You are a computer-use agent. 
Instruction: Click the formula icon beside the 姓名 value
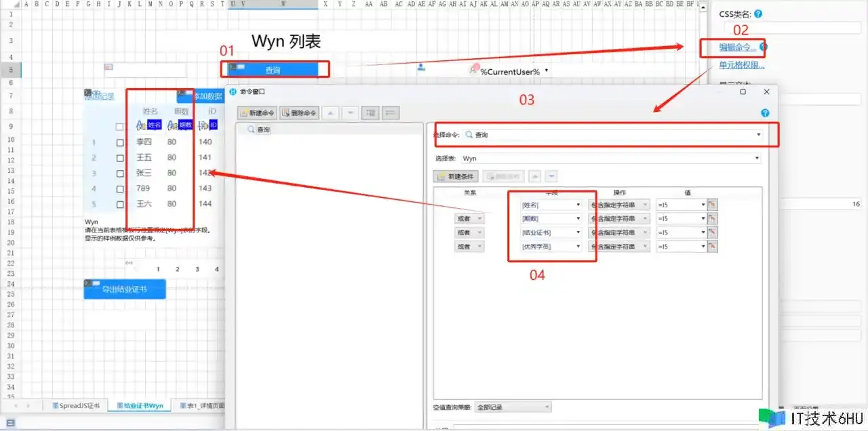[712, 205]
